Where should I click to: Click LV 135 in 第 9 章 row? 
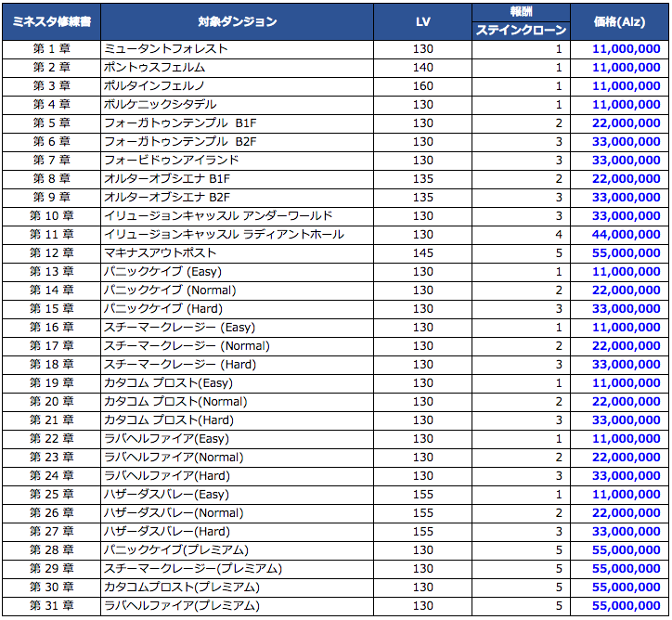coord(422,198)
